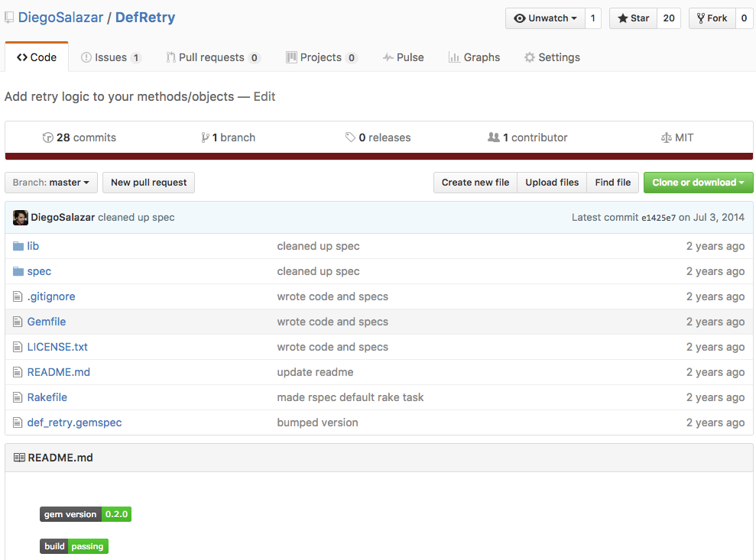Viewport: 756px width, 560px height.
Task: Open the 'cleaned up spec' latest commit message
Action: pyautogui.click(x=136, y=217)
